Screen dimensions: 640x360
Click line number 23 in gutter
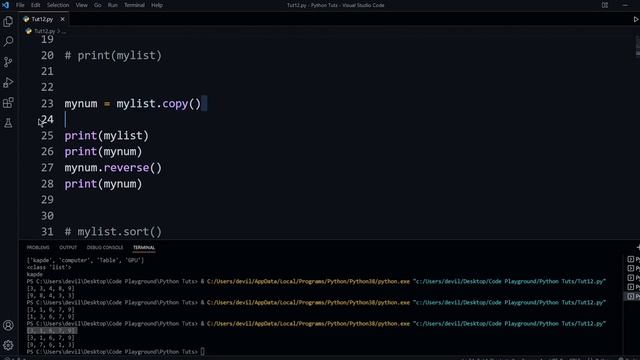point(47,104)
